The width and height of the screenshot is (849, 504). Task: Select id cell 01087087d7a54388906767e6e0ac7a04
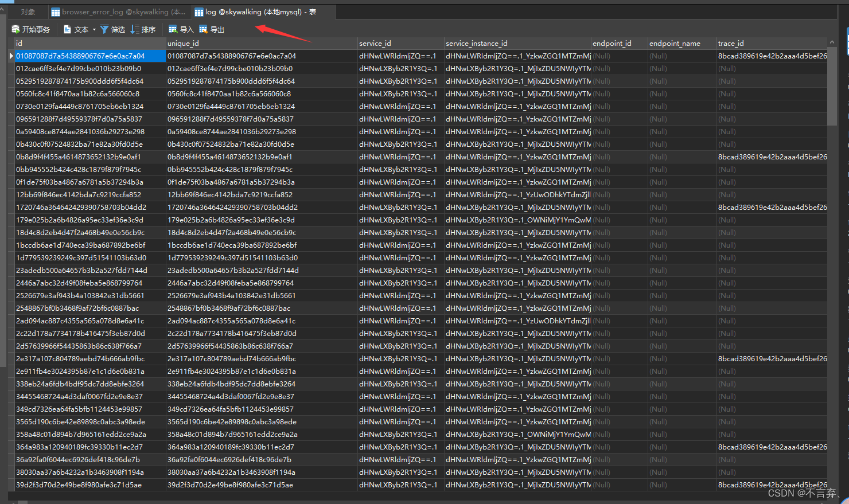(x=90, y=56)
